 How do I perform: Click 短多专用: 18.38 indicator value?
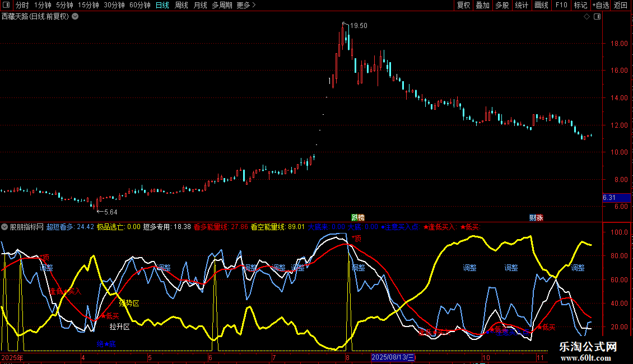tap(167, 227)
